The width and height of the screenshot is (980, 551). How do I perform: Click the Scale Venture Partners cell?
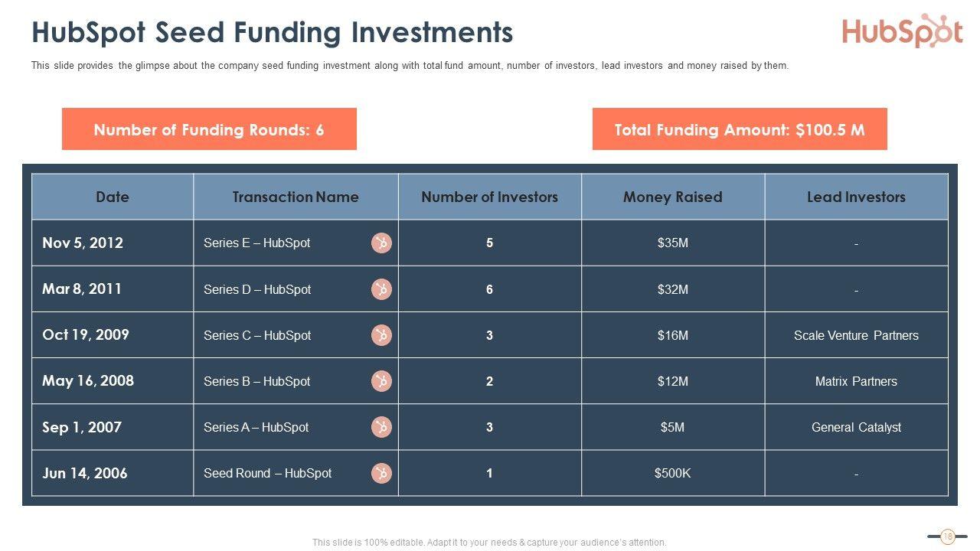point(856,335)
